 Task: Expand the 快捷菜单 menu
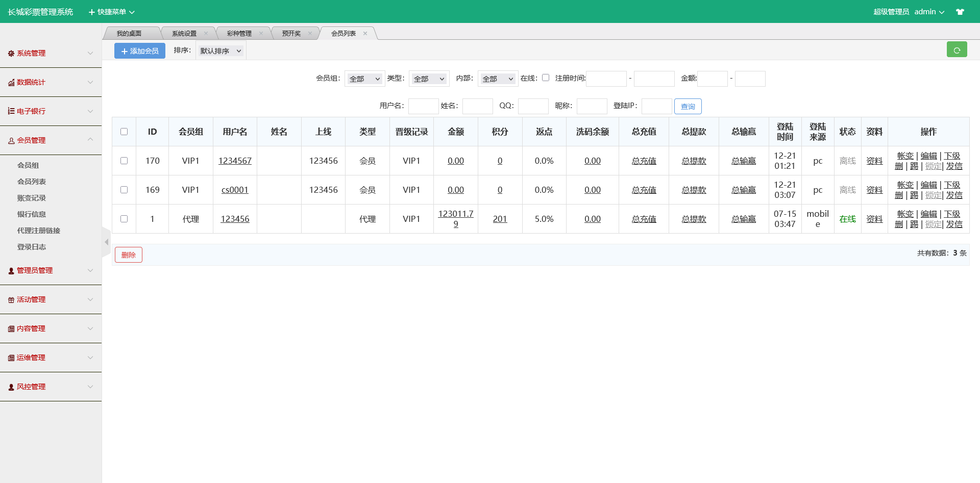click(110, 12)
